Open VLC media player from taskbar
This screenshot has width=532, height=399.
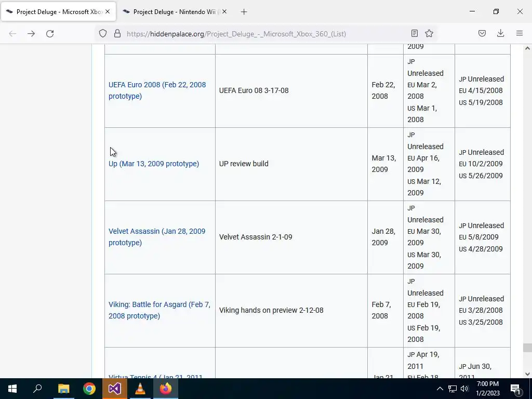coord(140,389)
